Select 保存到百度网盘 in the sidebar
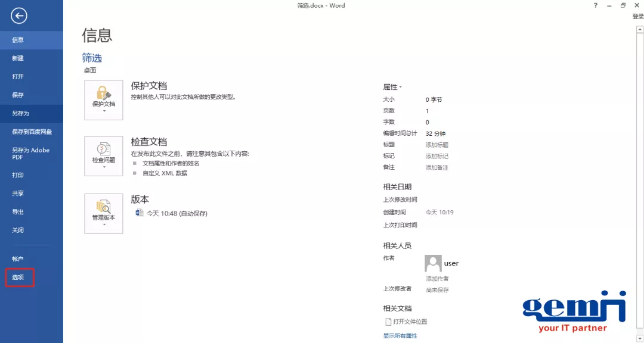 point(32,132)
